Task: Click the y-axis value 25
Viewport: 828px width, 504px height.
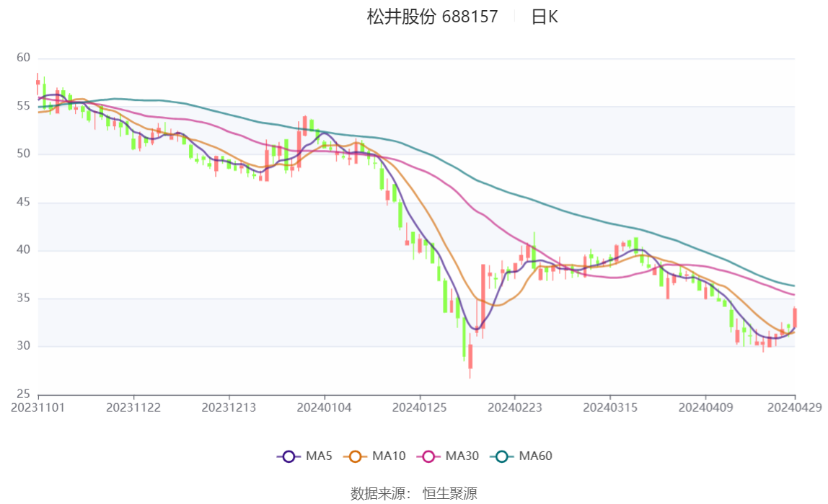Action: (23, 394)
